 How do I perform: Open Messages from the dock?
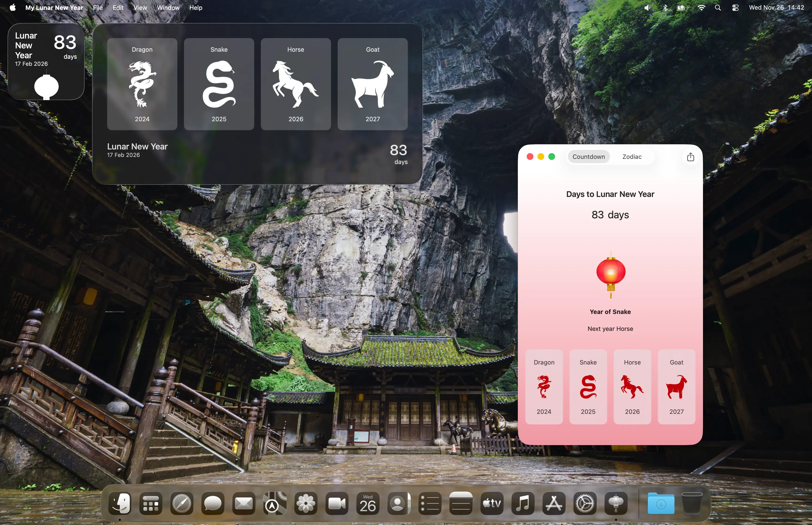pos(213,503)
